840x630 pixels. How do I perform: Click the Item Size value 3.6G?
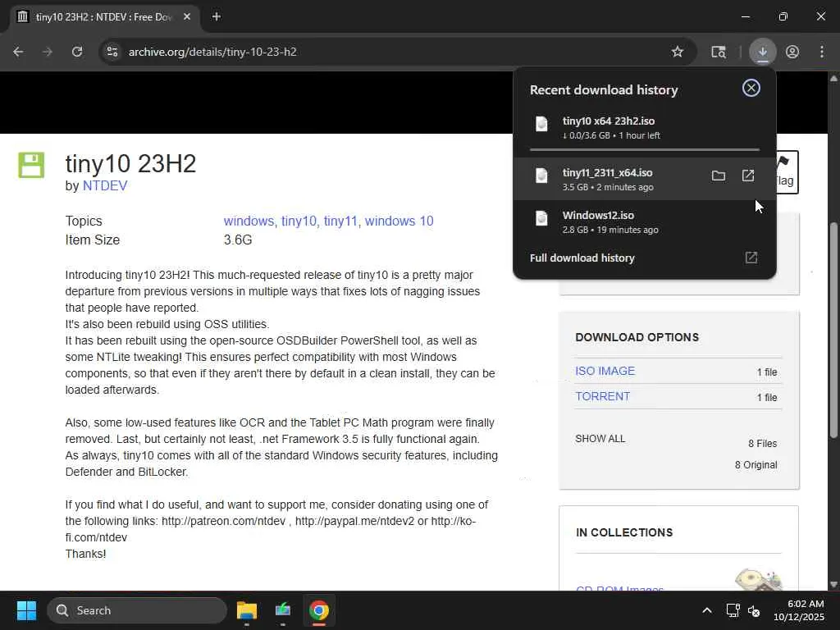pyautogui.click(x=238, y=240)
